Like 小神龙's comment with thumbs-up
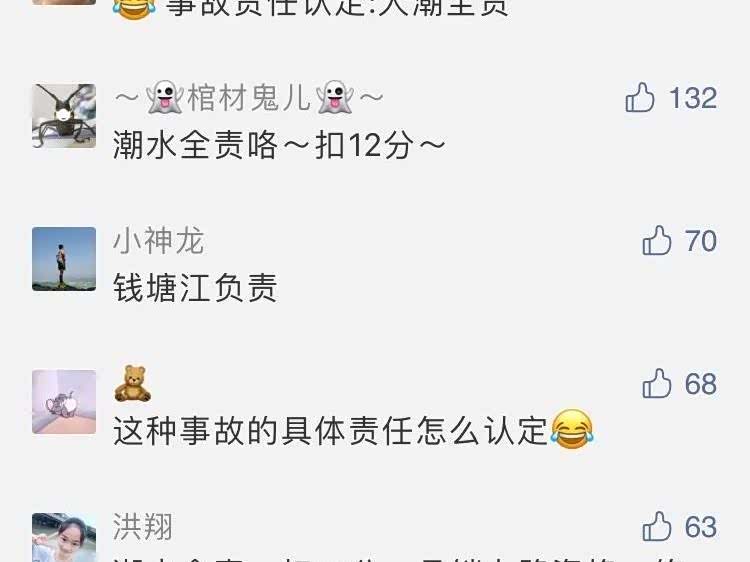Image resolution: width=750 pixels, height=562 pixels. [x=657, y=240]
